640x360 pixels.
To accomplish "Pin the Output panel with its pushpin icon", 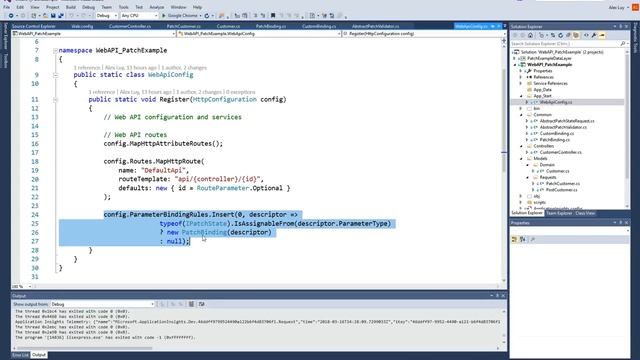I will click(498, 296).
